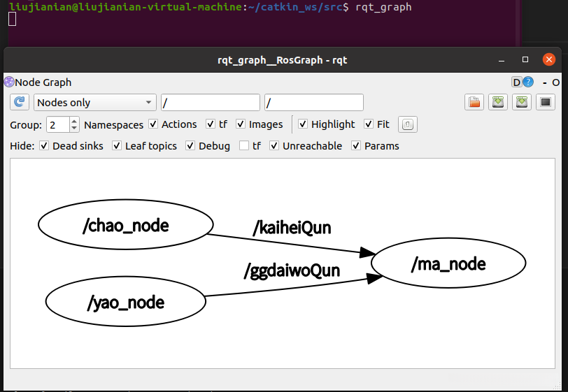Screen dimensions: 568x392
Task: Toggle the Fit checkbox
Action: click(369, 124)
